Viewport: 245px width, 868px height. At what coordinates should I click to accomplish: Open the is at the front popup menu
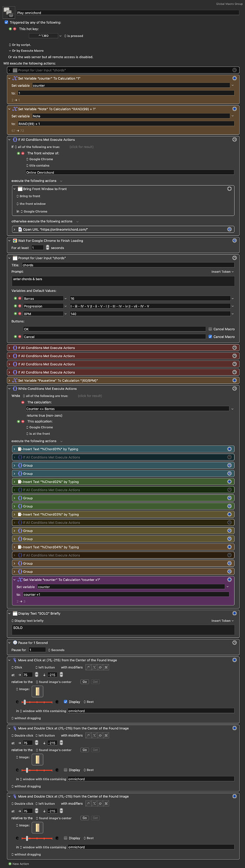pos(38,434)
